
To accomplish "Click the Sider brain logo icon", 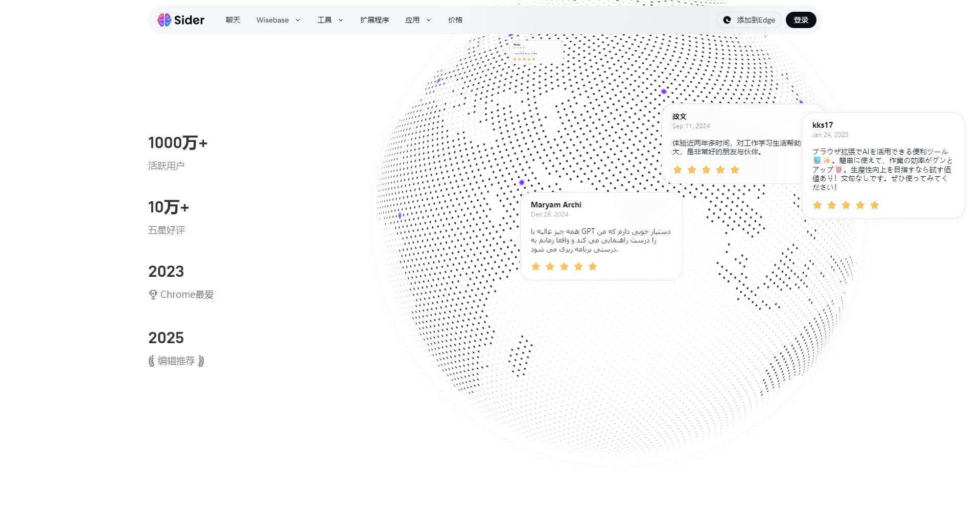I will coord(164,20).
